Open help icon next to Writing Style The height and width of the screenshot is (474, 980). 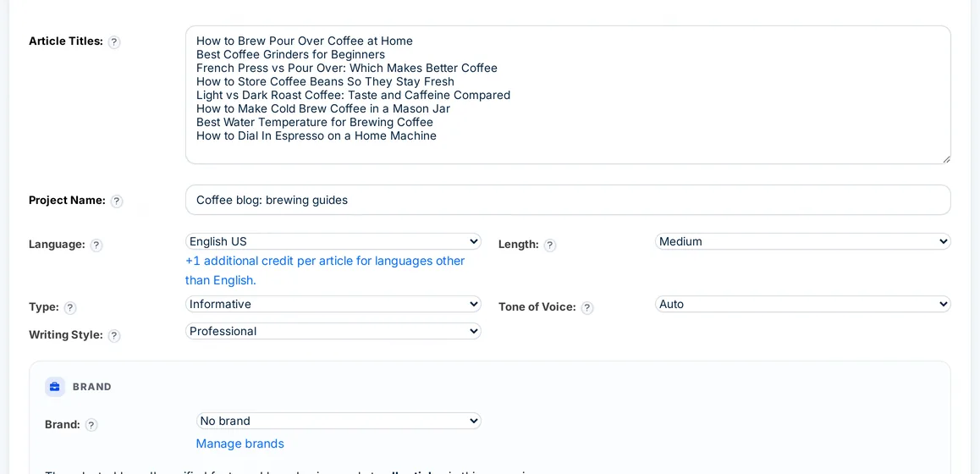pyautogui.click(x=113, y=335)
